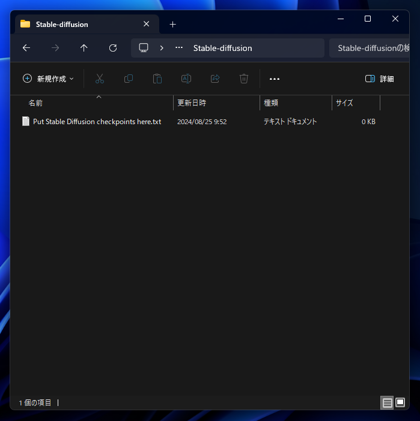Sort by the 種類 column header
The image size is (420, 421).
[x=296, y=103]
